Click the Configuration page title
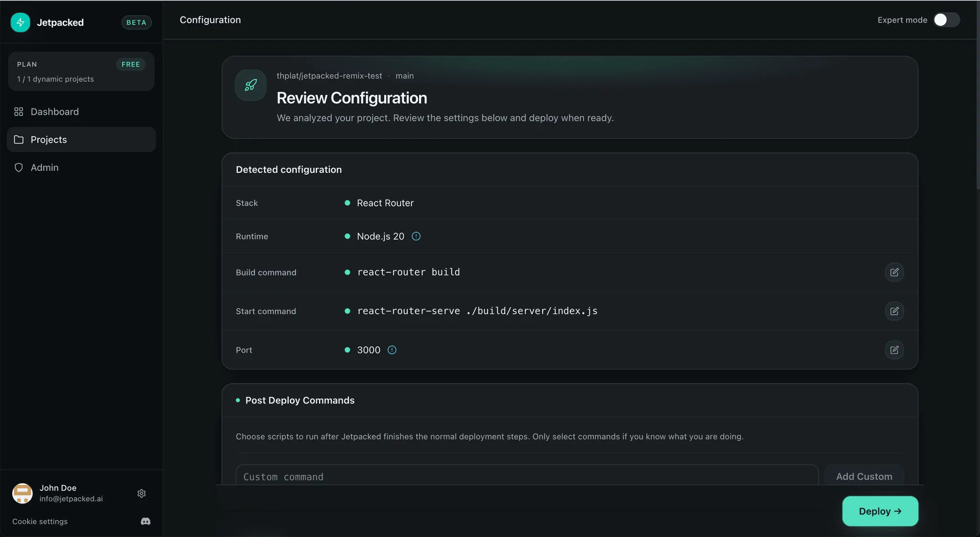Image resolution: width=980 pixels, height=537 pixels. tap(210, 20)
